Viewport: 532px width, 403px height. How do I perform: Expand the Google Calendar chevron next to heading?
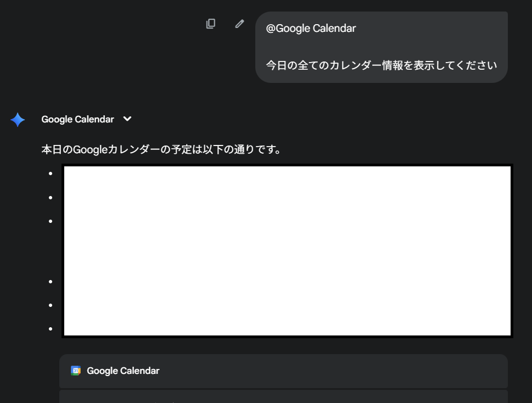[x=127, y=119]
